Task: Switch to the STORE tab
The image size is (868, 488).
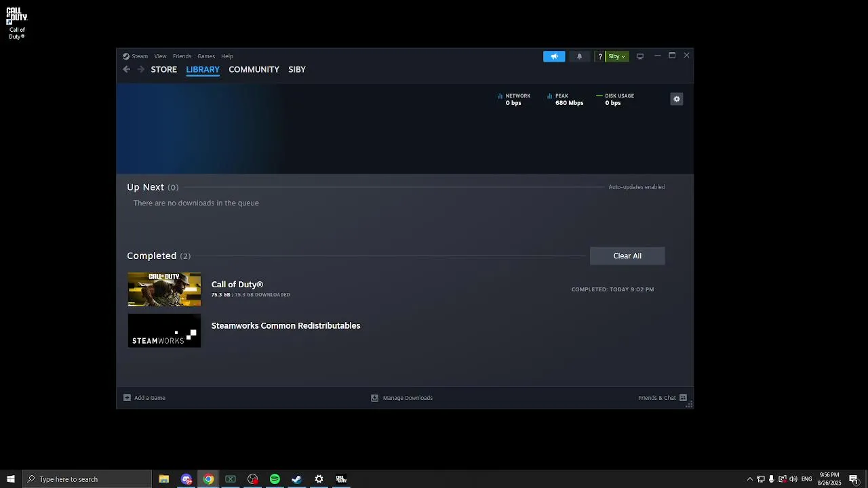Action: click(x=163, y=69)
